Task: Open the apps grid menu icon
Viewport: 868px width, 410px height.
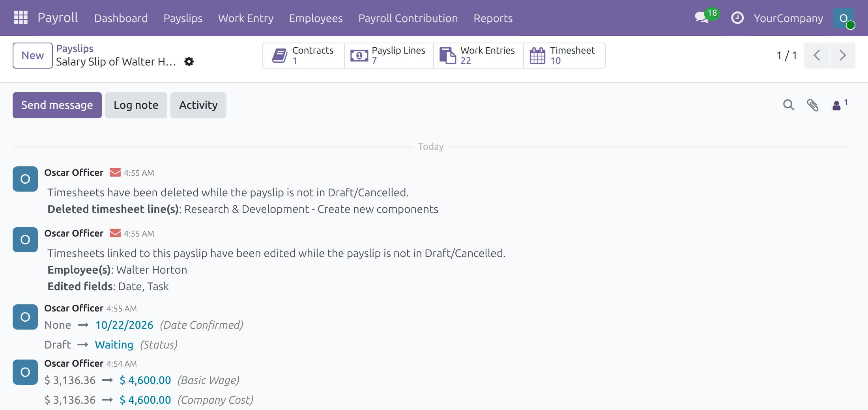Action: point(21,18)
